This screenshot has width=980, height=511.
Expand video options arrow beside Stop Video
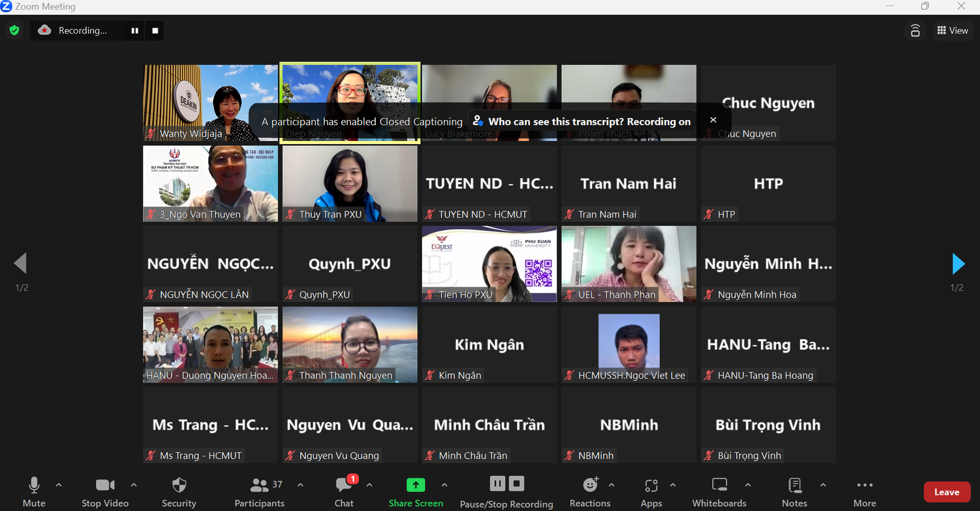tap(134, 485)
